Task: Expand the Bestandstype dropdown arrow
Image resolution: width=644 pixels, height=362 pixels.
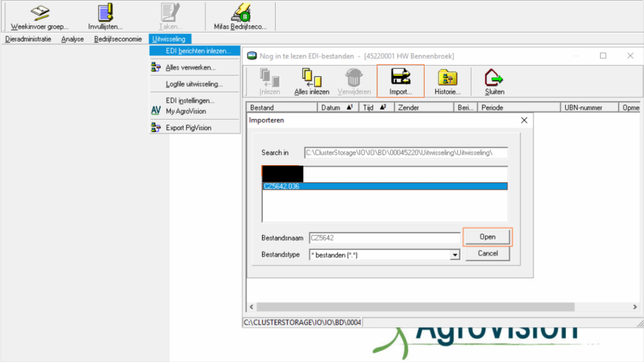Action: pos(454,255)
